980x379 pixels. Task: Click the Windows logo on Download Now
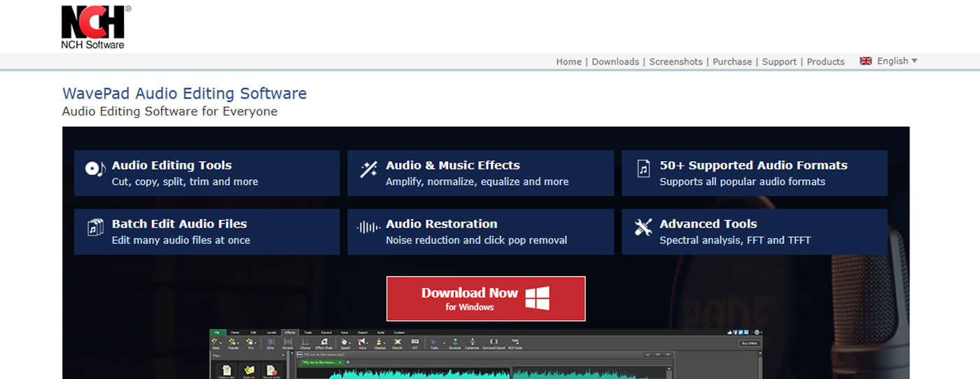[538, 298]
